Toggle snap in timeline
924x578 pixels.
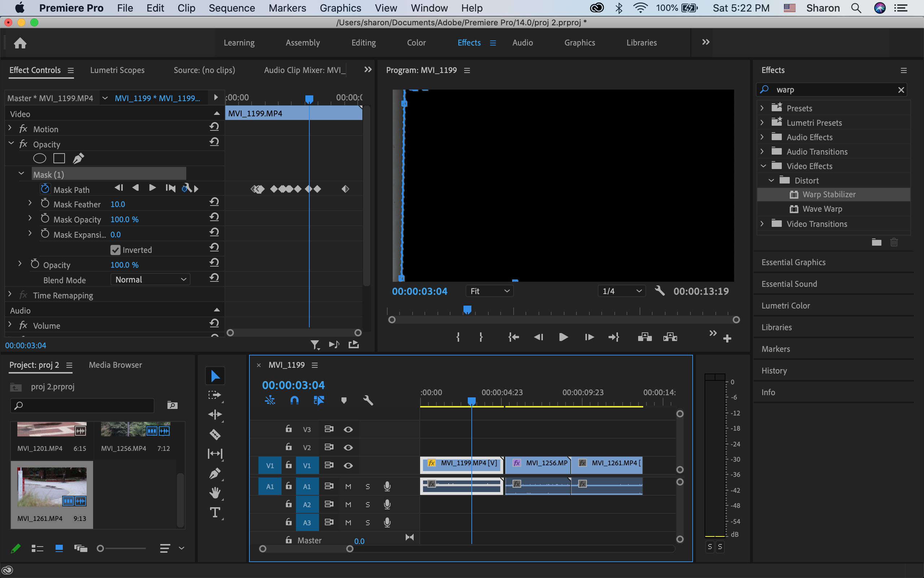tap(295, 400)
